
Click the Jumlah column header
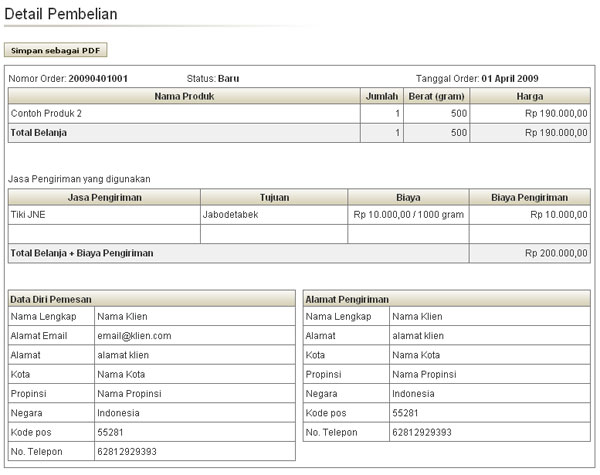[383, 97]
